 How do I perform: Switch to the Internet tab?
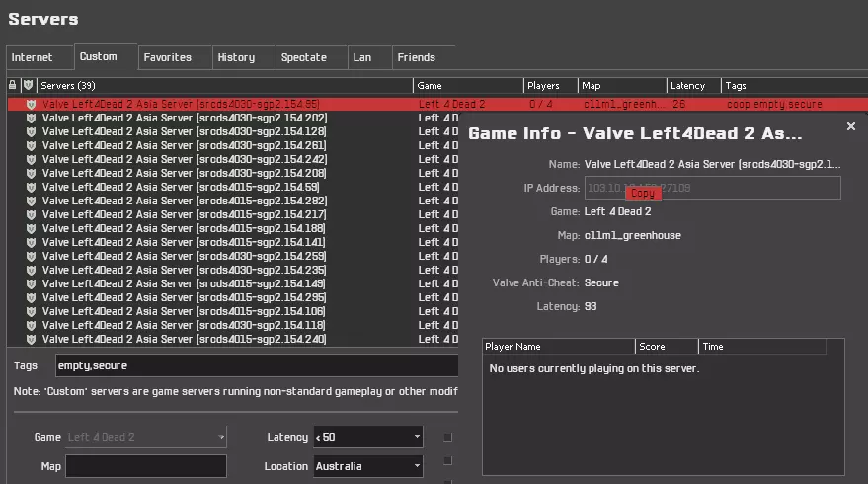click(x=39, y=57)
